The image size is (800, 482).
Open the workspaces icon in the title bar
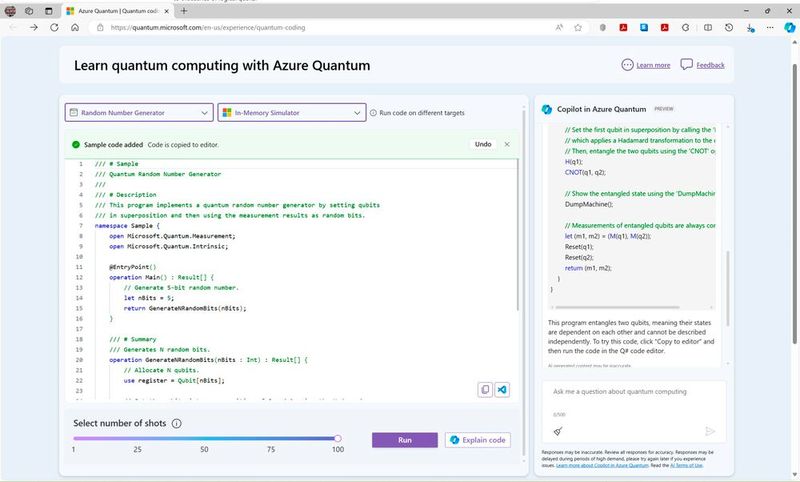[x=29, y=11]
